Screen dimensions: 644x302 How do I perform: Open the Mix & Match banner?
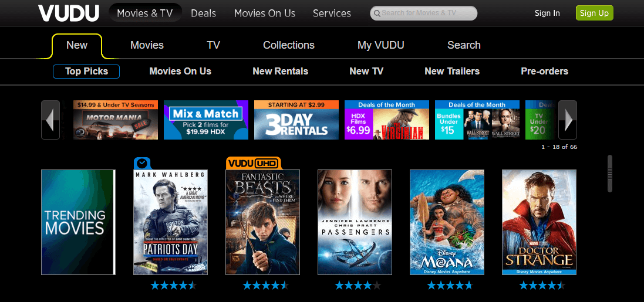[206, 120]
